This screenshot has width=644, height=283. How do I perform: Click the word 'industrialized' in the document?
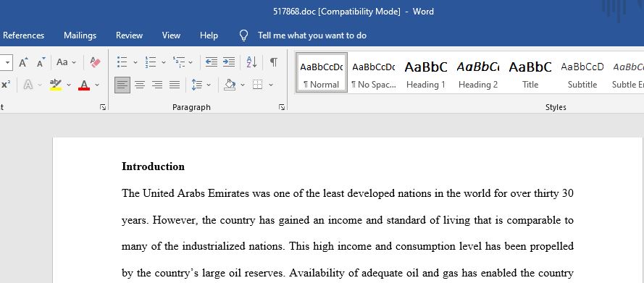coord(214,247)
